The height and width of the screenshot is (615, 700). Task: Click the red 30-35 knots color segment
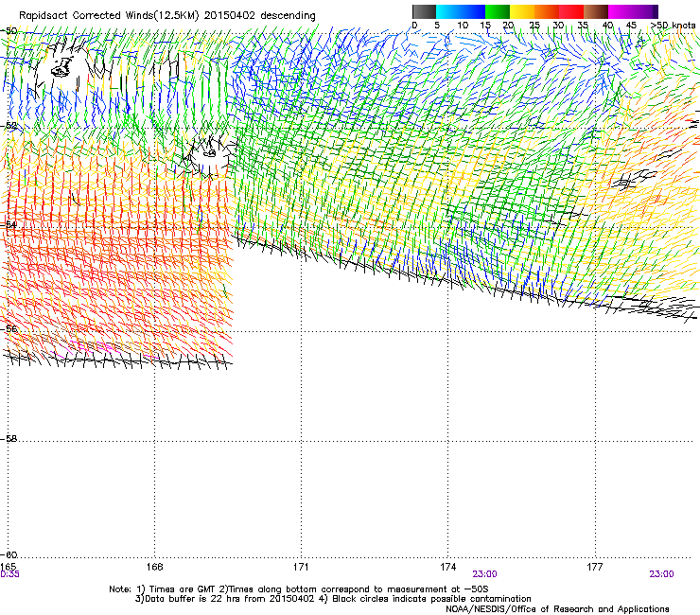pos(571,11)
